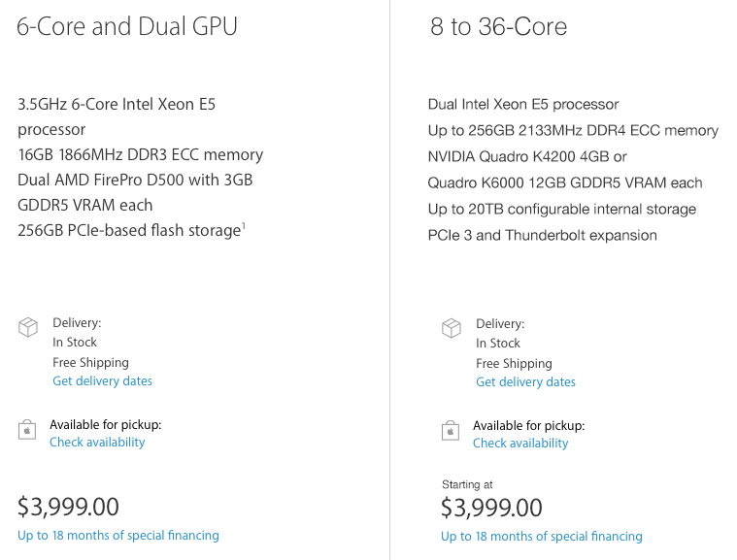The width and height of the screenshot is (737, 560).
Task: Click the footnote 1 superscript after flash storage
Action: click(243, 225)
